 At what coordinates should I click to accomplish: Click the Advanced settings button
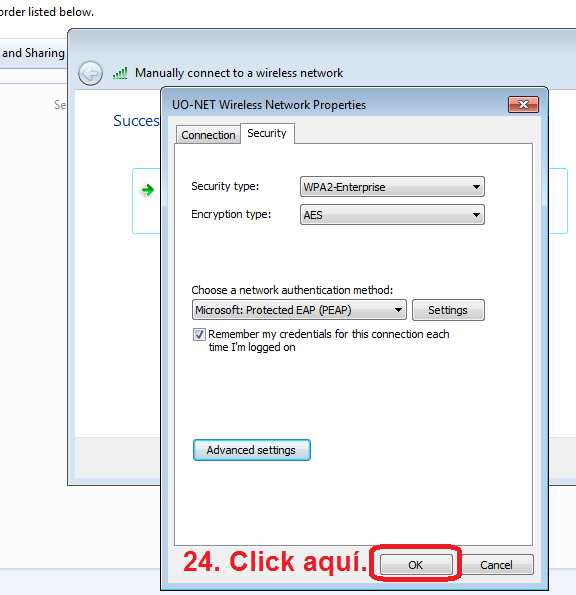click(x=252, y=450)
